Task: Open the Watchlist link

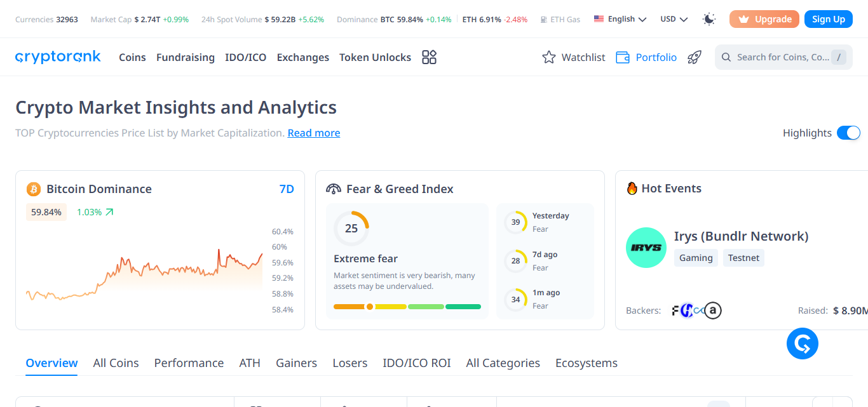Action: coord(574,57)
